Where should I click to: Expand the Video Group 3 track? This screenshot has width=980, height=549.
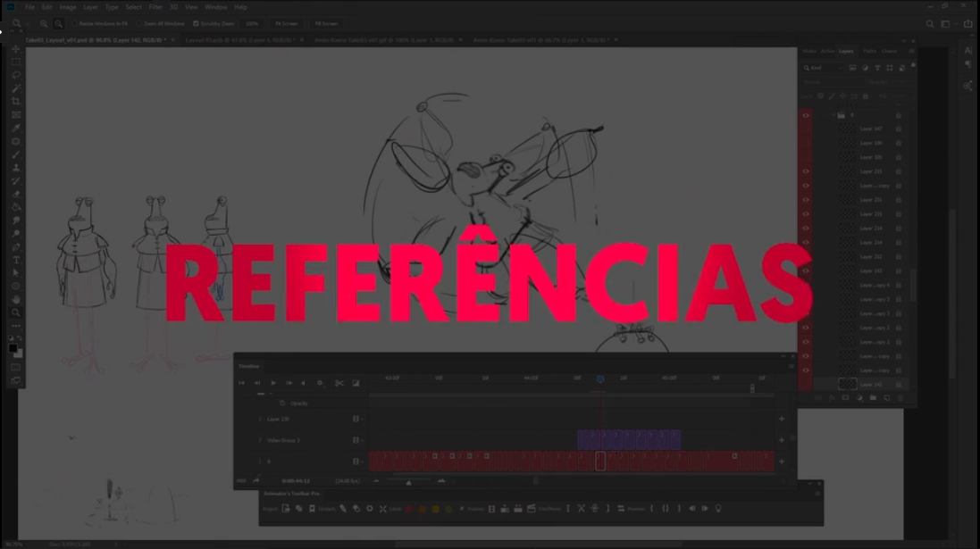(261, 440)
